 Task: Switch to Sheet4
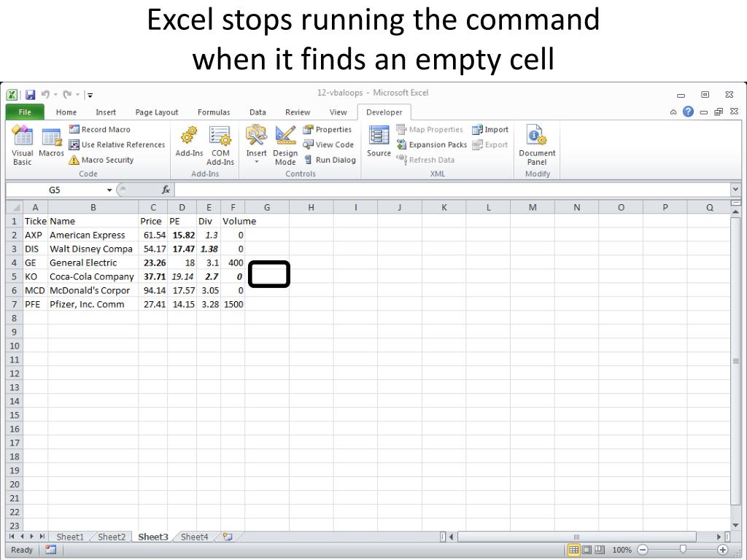194,537
